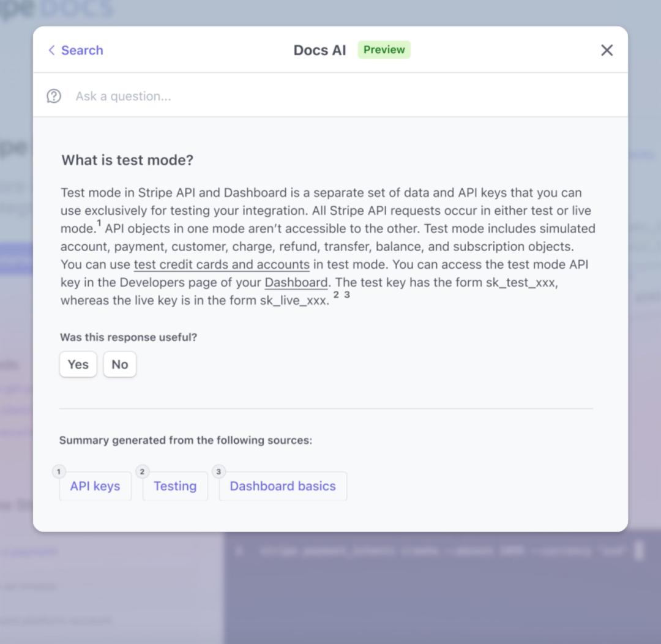Answer No to response usefulness

click(x=120, y=364)
